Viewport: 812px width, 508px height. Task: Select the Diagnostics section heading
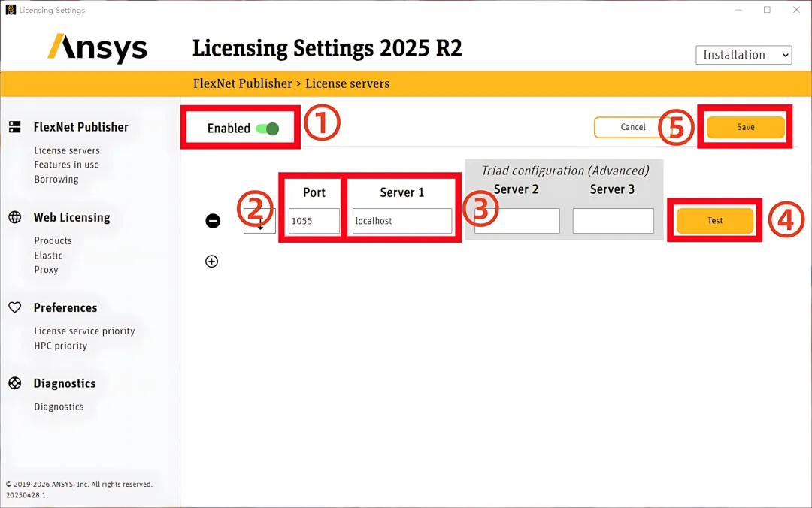pos(65,383)
